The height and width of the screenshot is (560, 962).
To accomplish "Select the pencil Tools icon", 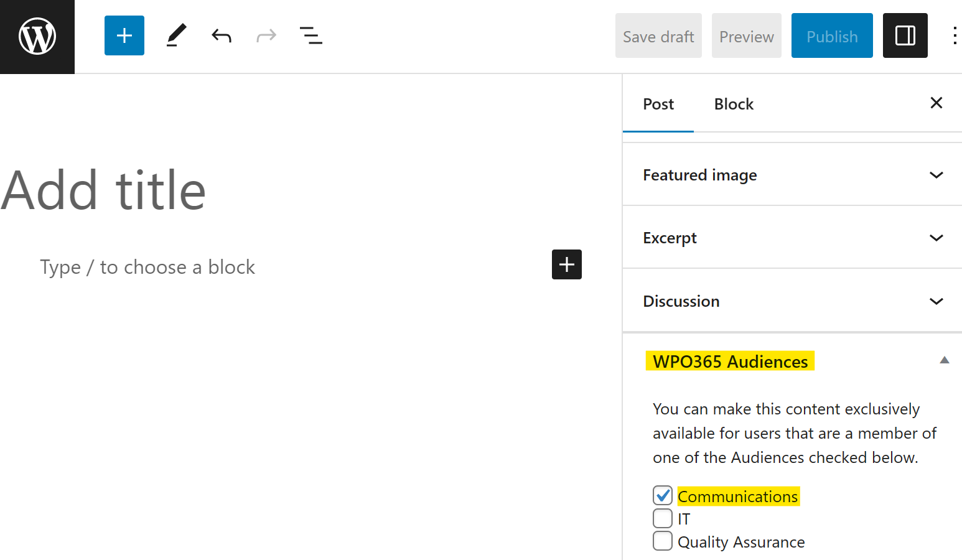I will coord(177,35).
